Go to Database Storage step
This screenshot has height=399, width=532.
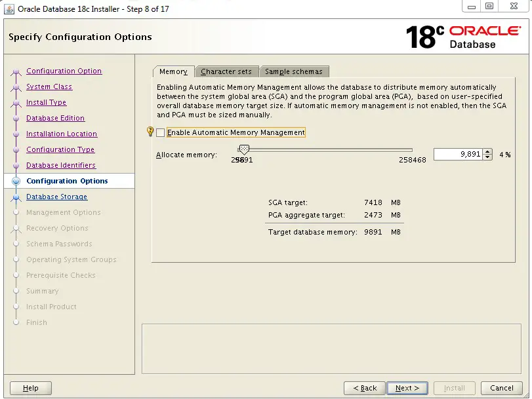[x=56, y=197]
